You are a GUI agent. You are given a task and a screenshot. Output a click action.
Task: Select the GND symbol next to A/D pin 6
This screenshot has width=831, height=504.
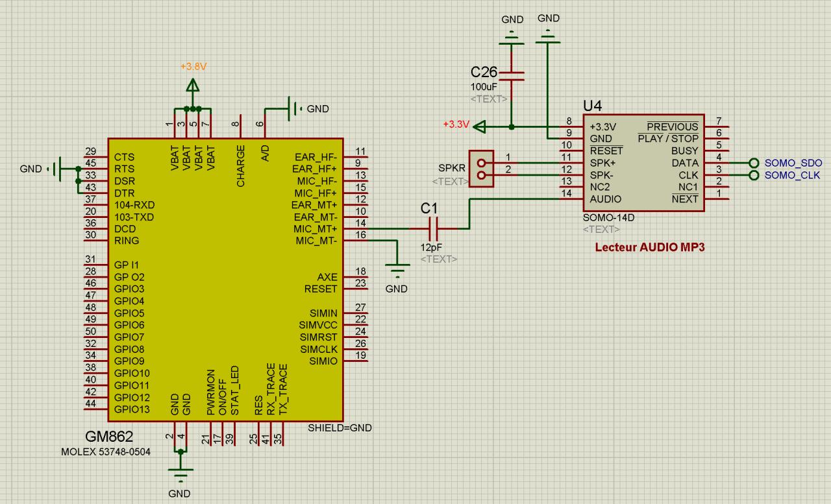point(293,109)
